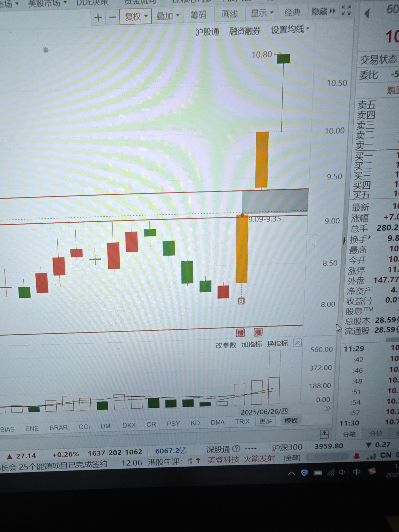
Task: Select the 画线 drawing tool
Action: click(230, 14)
